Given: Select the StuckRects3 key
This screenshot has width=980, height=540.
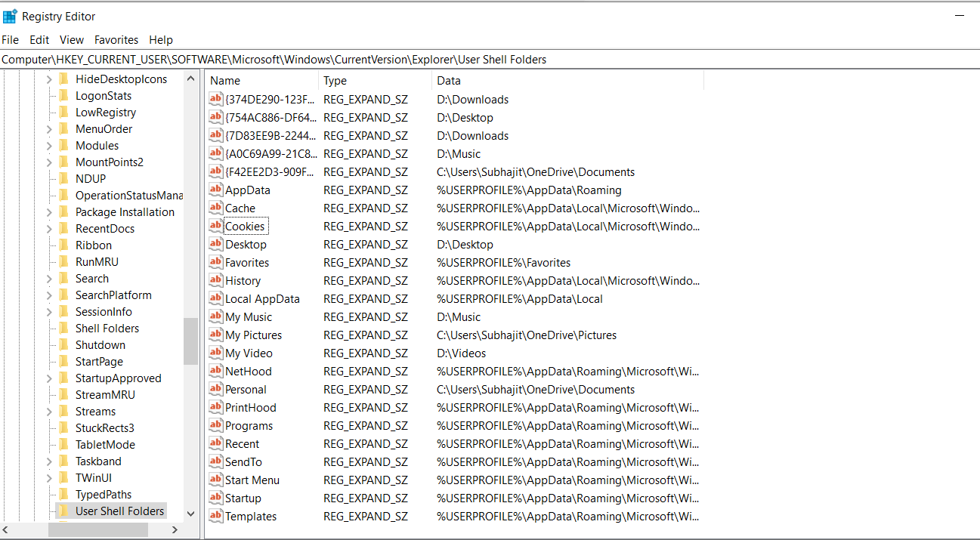Looking at the screenshot, I should (x=105, y=428).
